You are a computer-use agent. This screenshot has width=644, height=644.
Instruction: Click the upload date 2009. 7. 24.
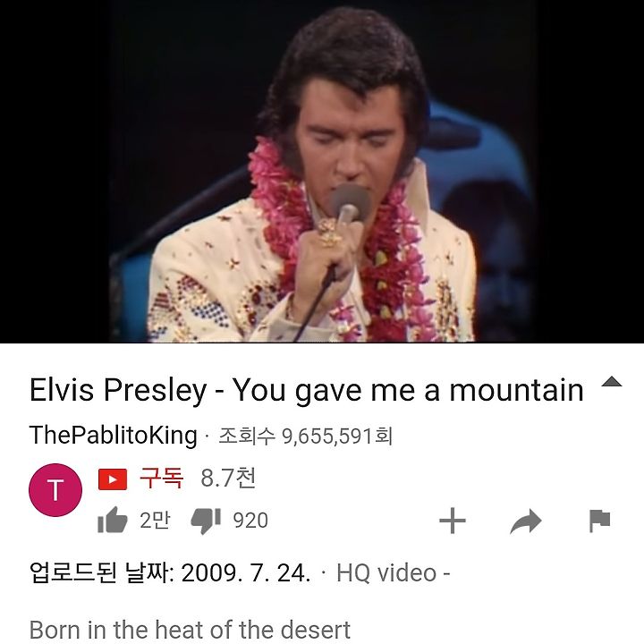point(246,573)
